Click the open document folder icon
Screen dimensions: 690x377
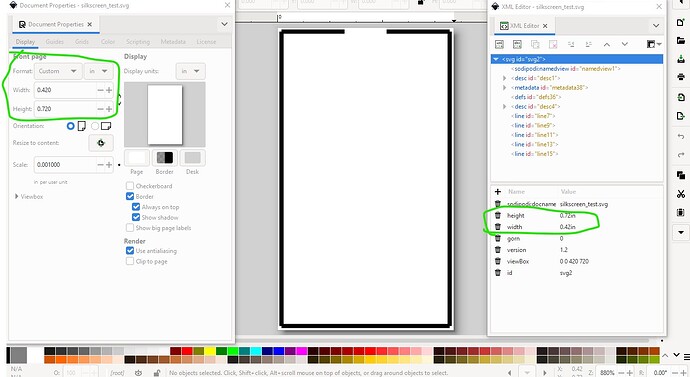681,40
